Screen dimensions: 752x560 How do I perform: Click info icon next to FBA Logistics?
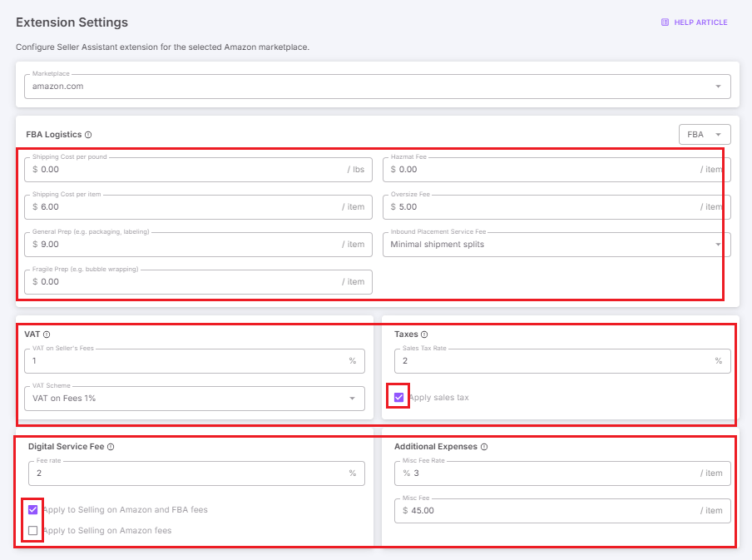pos(88,135)
